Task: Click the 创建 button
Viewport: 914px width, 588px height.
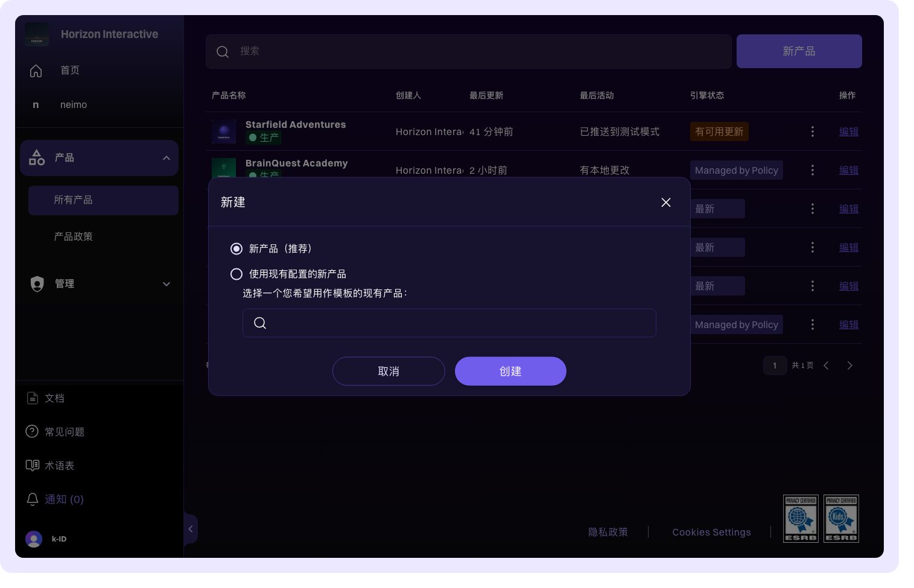Action: pos(510,371)
